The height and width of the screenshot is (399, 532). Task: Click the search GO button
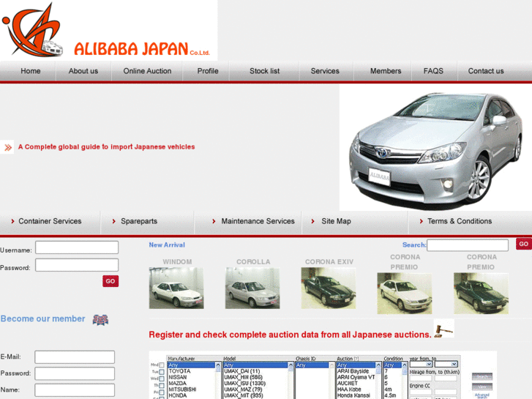pos(523,244)
